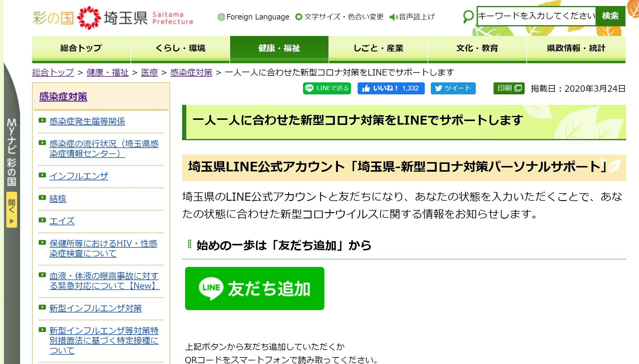
Task: Click green arrow icon beside エイズ
Action: click(x=42, y=220)
